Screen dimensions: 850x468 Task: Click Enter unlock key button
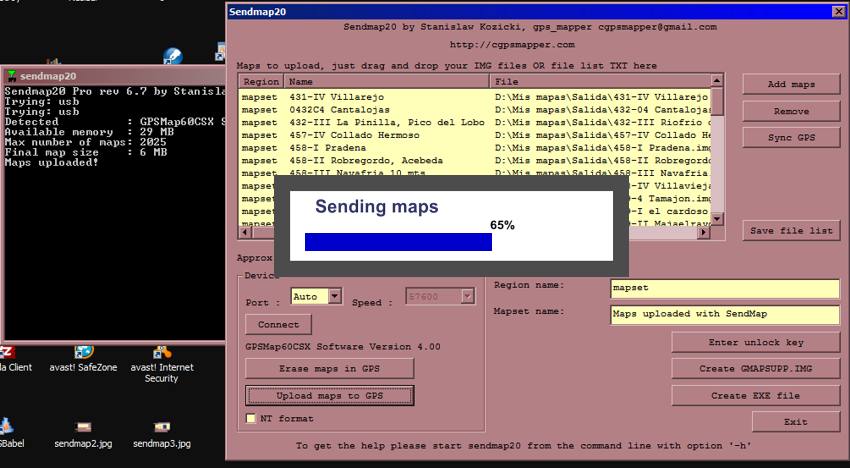pyautogui.click(x=756, y=342)
